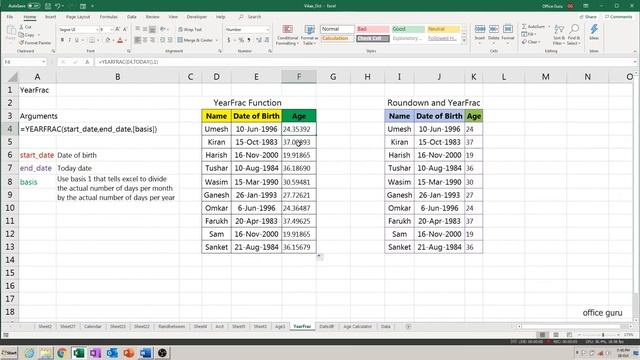Toggle the AutoSave switch
The width and height of the screenshot is (640, 360).
33,6
